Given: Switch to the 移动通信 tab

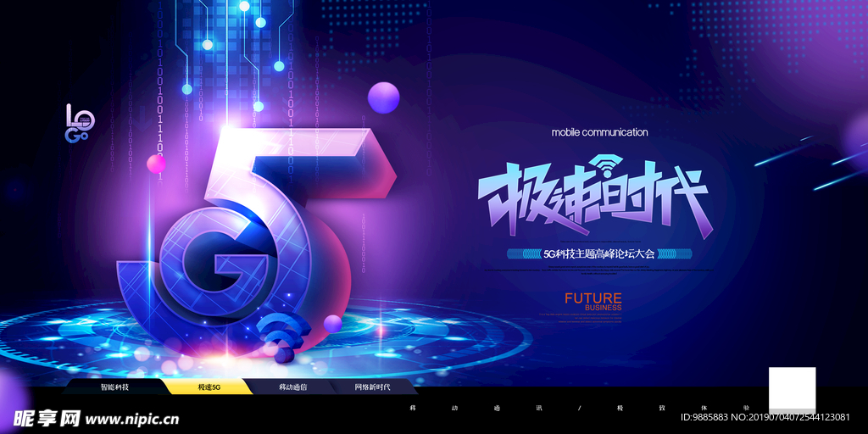Looking at the screenshot, I should click(292, 387).
